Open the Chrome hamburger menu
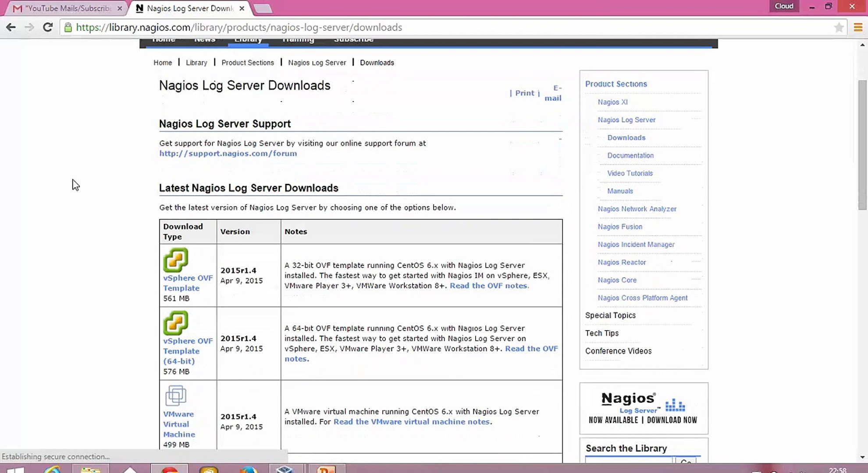The height and width of the screenshot is (473, 868). point(858,28)
